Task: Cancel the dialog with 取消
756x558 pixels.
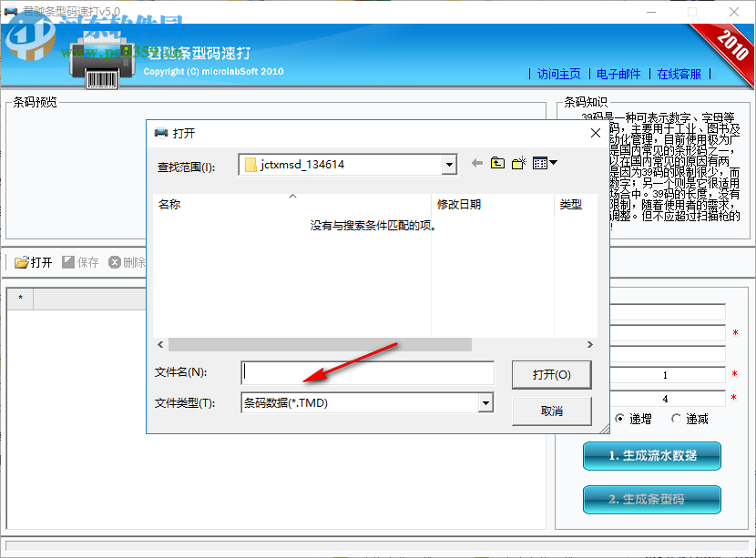Action: [551, 411]
